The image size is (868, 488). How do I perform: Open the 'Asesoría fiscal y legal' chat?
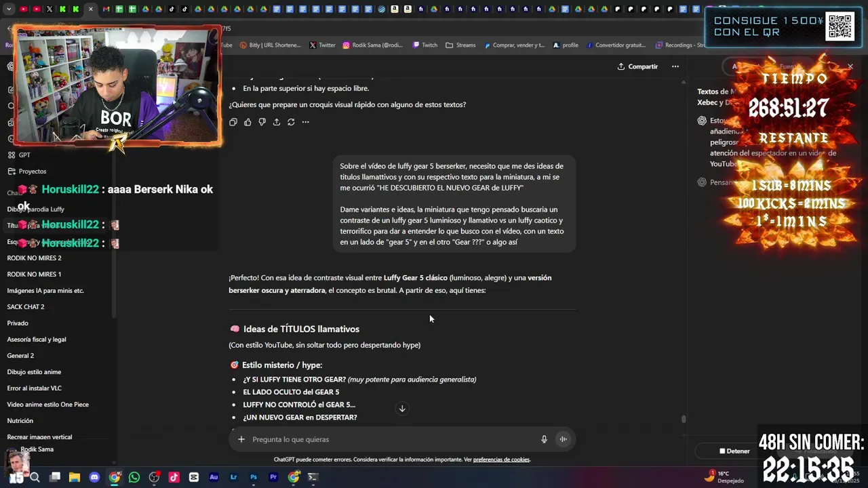pos(37,340)
